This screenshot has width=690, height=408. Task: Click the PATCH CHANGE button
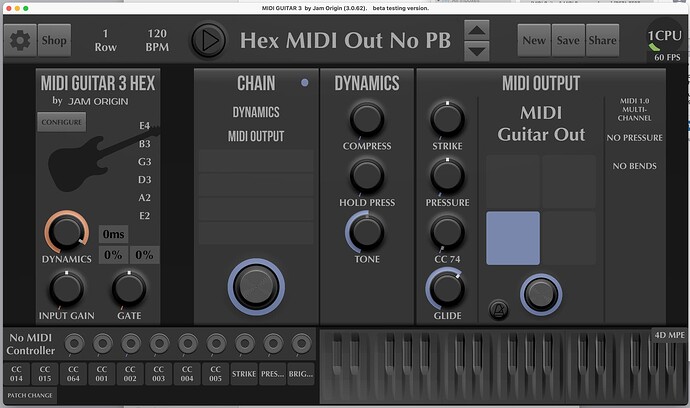tap(30, 395)
